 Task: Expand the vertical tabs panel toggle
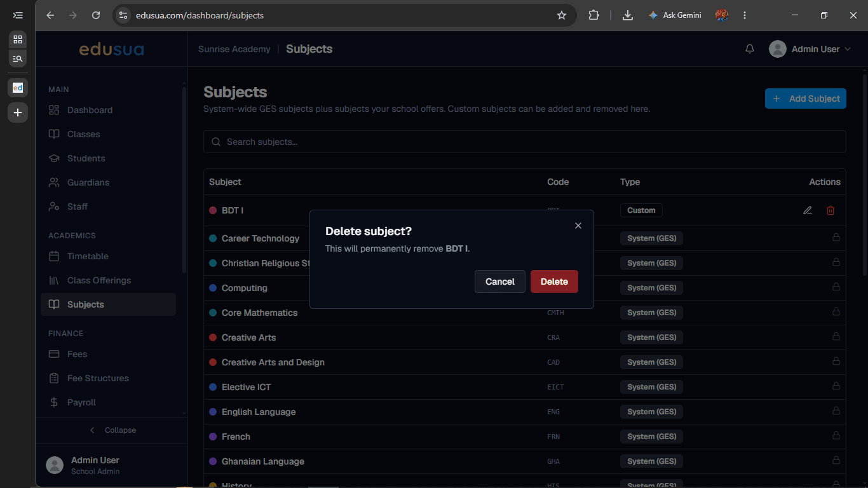click(x=18, y=15)
